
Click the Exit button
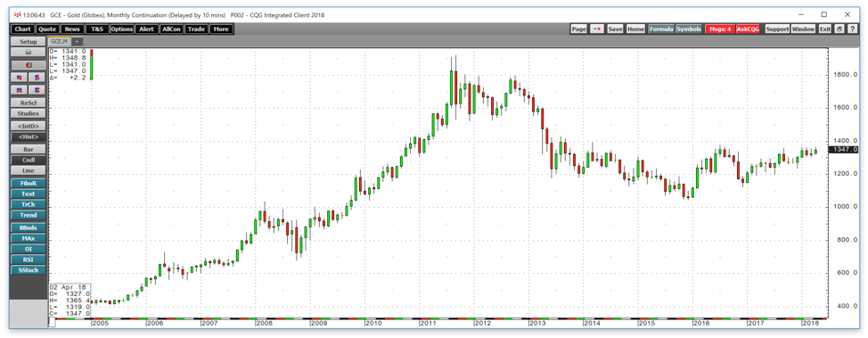coord(825,29)
